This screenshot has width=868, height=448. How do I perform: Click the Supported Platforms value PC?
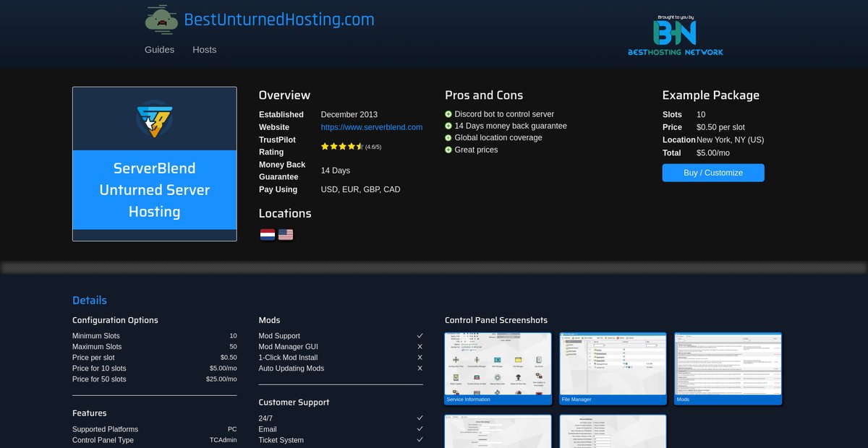(x=232, y=429)
